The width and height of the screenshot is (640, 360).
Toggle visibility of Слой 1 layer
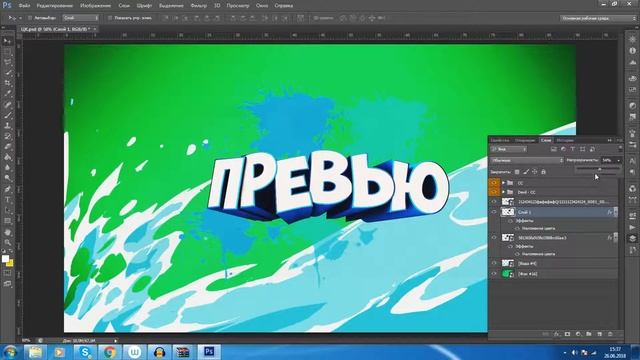[494, 212]
